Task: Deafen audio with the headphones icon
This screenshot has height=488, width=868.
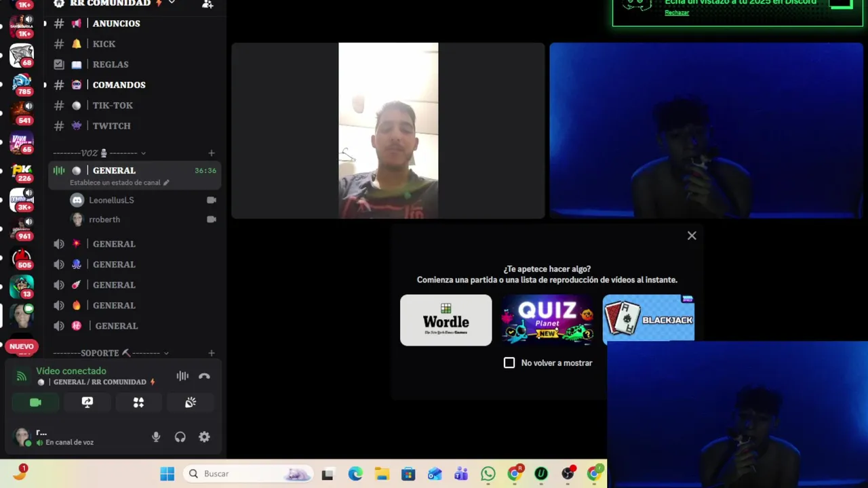Action: coord(180,437)
